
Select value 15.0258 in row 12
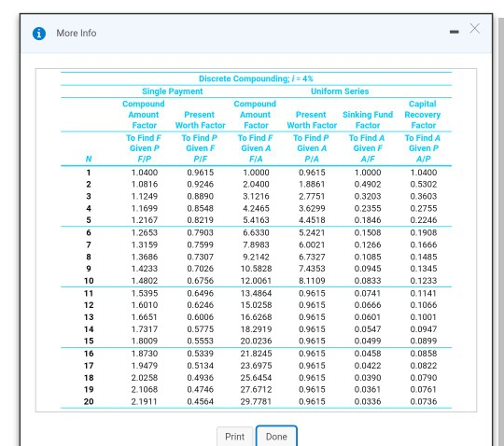click(x=256, y=305)
